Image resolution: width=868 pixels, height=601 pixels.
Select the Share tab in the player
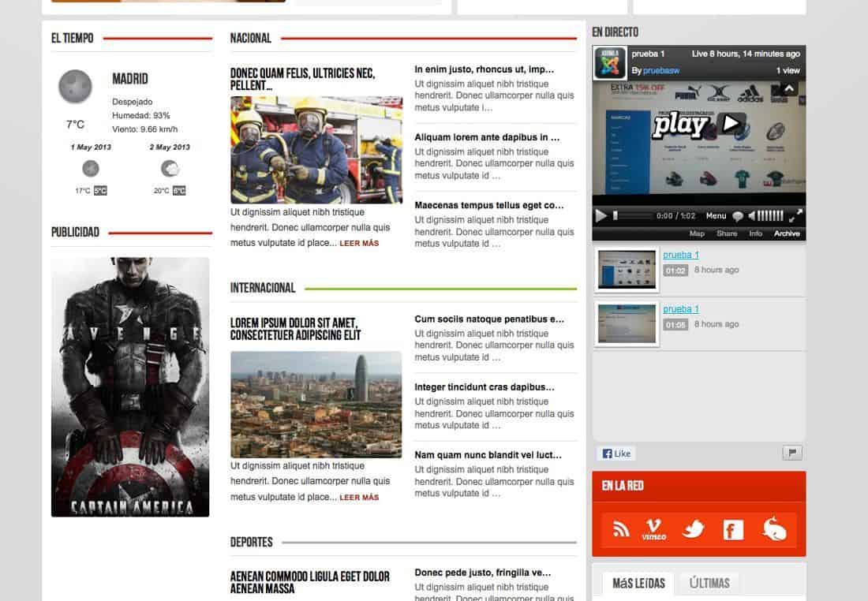(727, 233)
